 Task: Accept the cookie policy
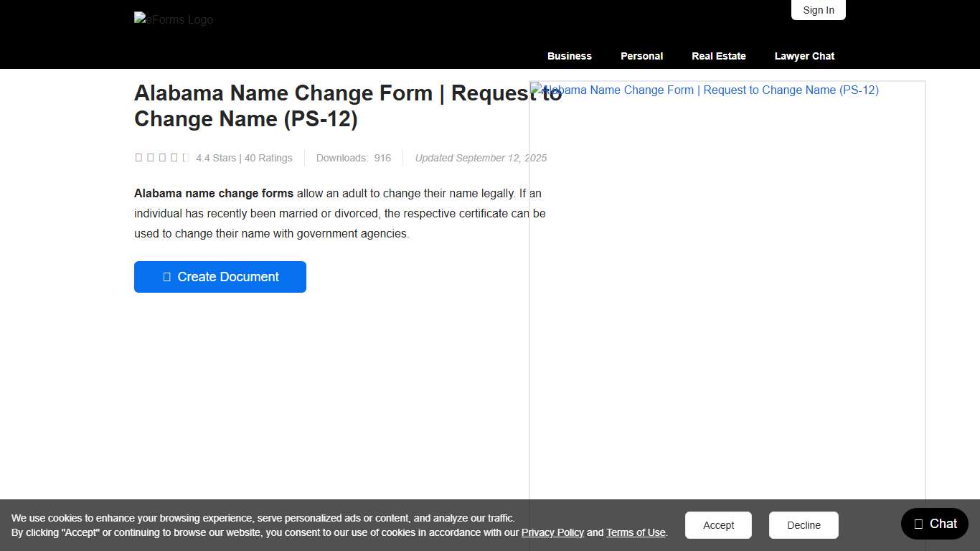(718, 524)
